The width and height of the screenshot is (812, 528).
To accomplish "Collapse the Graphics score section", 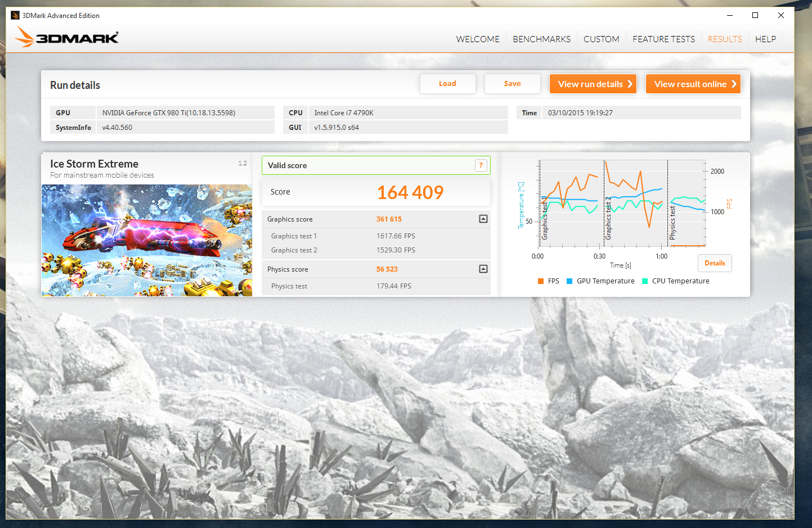I will coord(483,219).
